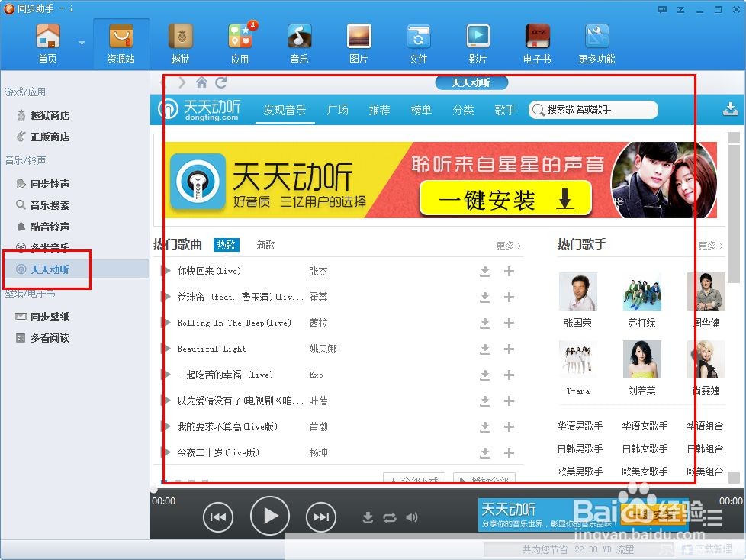Click the refresh page icon

click(x=220, y=83)
